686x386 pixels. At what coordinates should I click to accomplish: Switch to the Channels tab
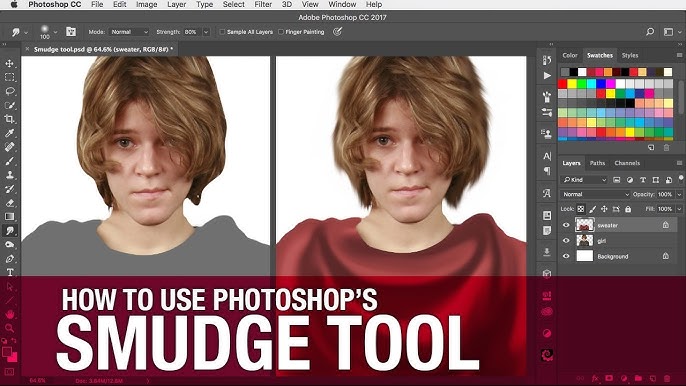[x=627, y=163]
